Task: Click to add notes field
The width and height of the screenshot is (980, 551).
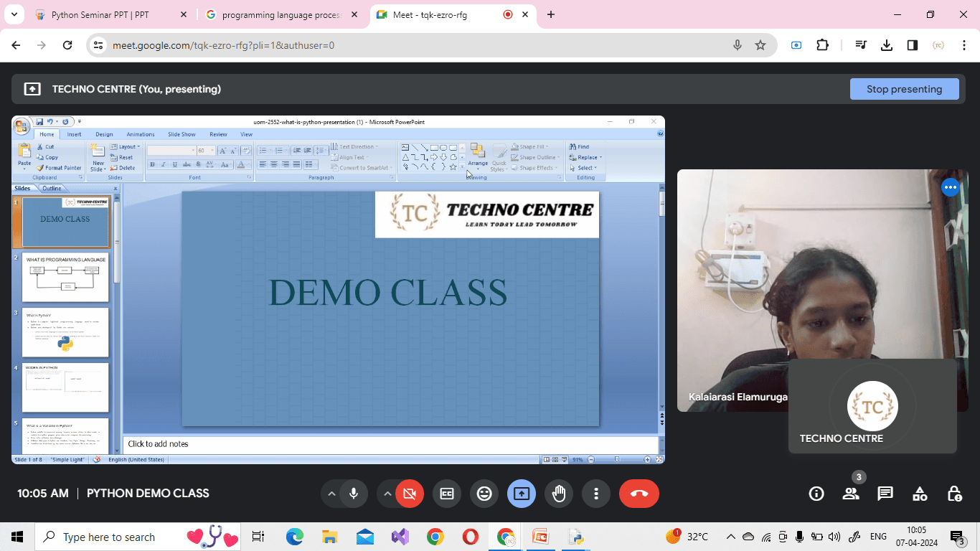Action: 391,444
